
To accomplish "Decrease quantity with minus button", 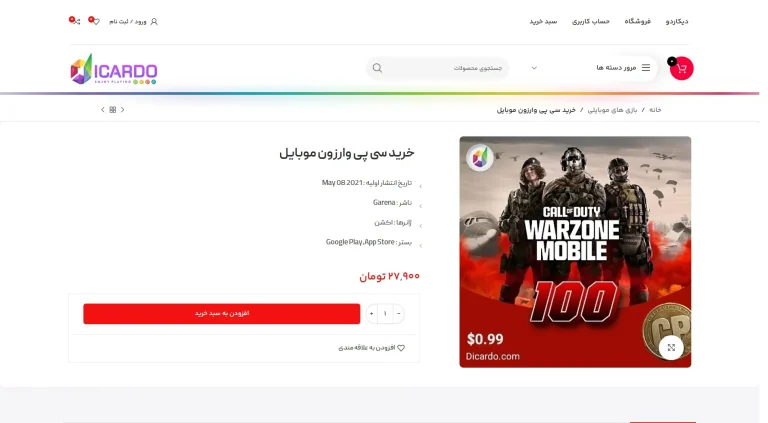I will pos(398,313).
